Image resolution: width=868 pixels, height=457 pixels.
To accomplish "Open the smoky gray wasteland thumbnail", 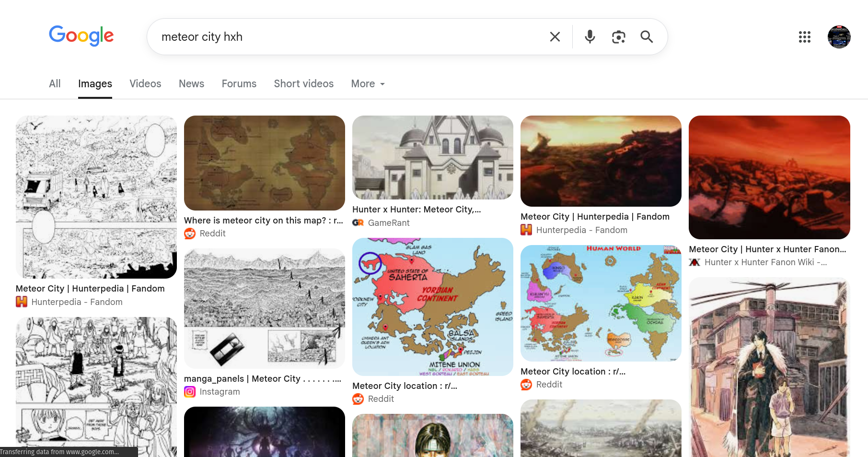I will (601, 428).
